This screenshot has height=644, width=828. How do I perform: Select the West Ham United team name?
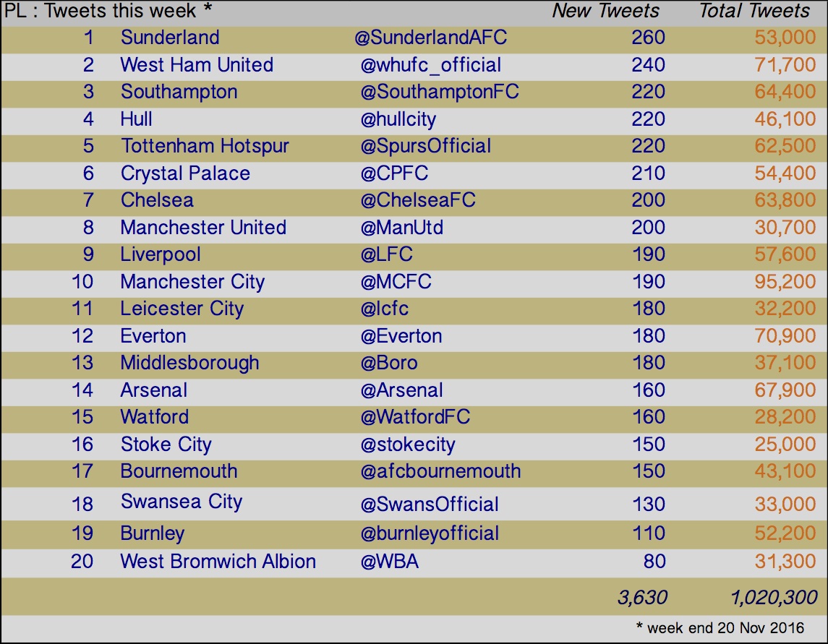click(197, 64)
